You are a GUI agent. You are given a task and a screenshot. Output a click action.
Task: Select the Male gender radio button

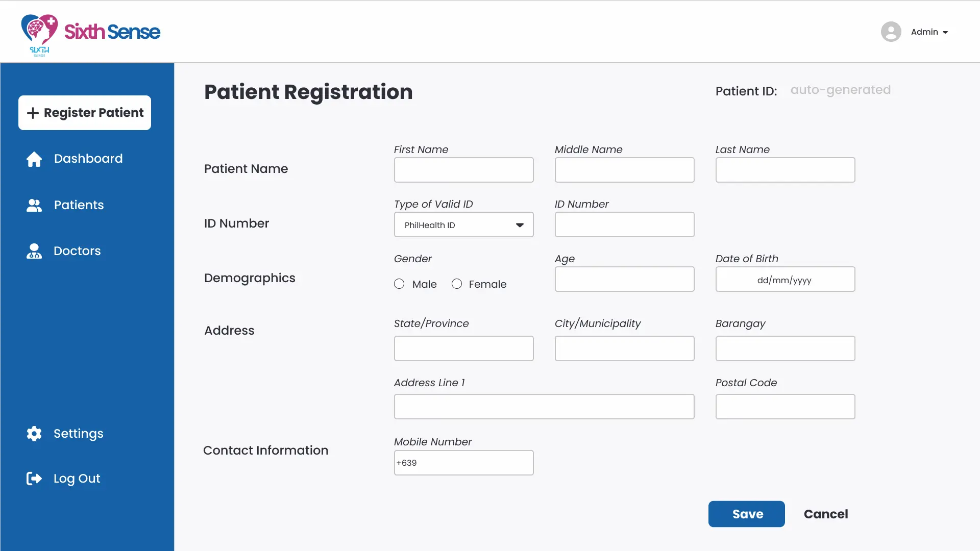click(399, 284)
